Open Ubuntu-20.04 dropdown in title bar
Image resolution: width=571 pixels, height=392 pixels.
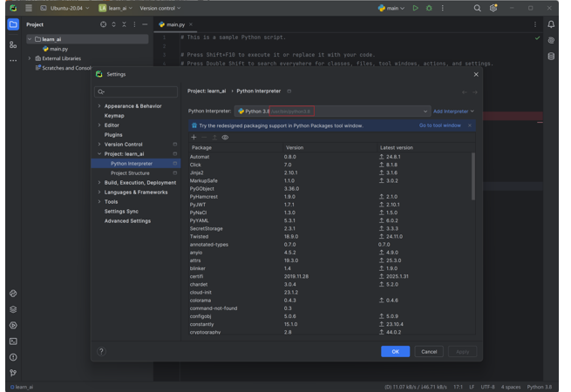click(65, 8)
